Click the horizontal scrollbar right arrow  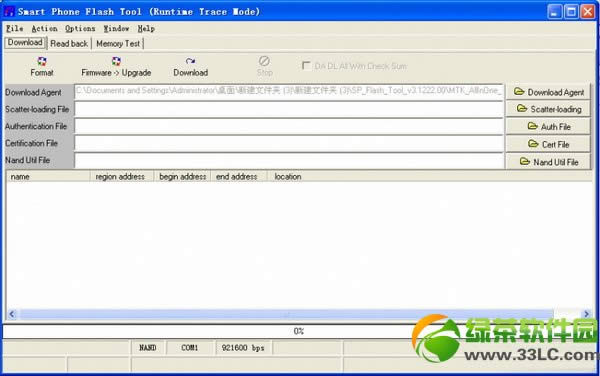pyautogui.click(x=587, y=314)
